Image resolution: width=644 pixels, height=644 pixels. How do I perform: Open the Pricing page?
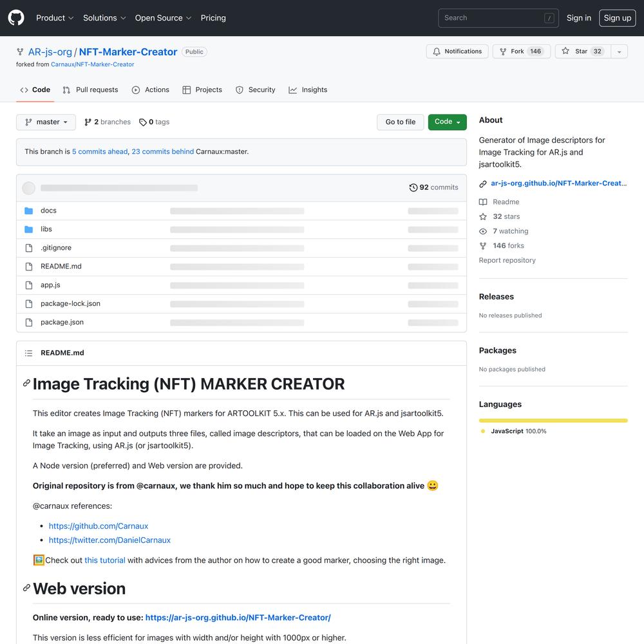point(213,18)
